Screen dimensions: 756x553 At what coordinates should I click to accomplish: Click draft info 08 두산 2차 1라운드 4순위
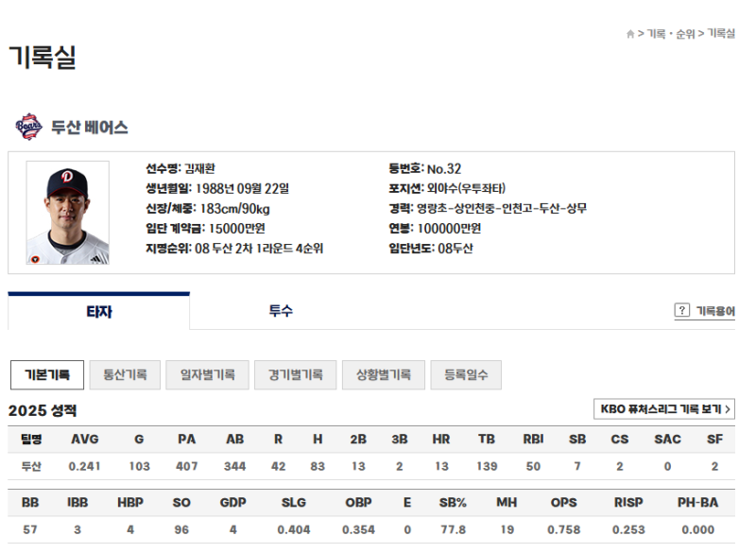[x=259, y=249]
